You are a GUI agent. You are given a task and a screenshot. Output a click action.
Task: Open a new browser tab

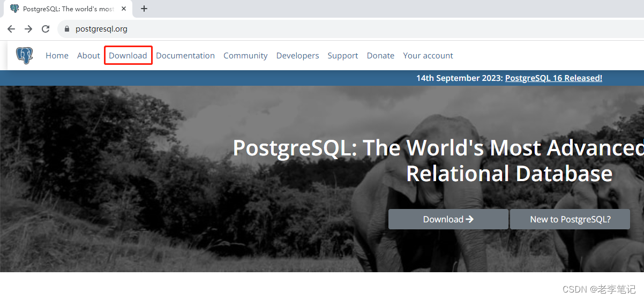pos(144,9)
